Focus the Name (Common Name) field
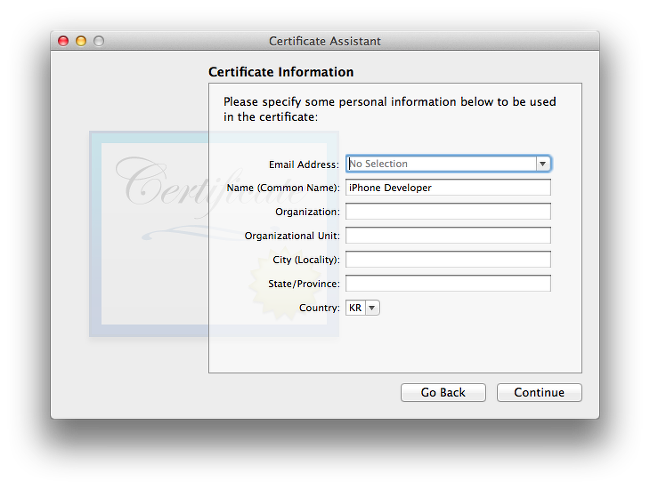Screen dimensions: 650x489 [x=448, y=188]
